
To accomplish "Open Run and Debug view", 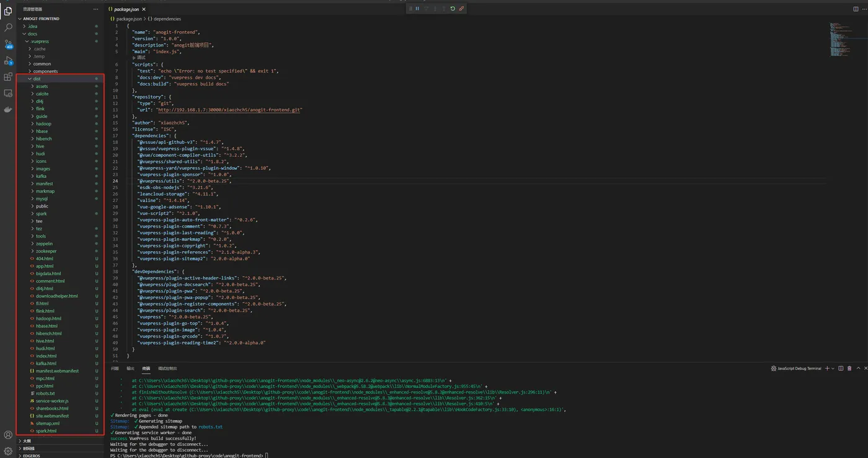I will point(8,61).
